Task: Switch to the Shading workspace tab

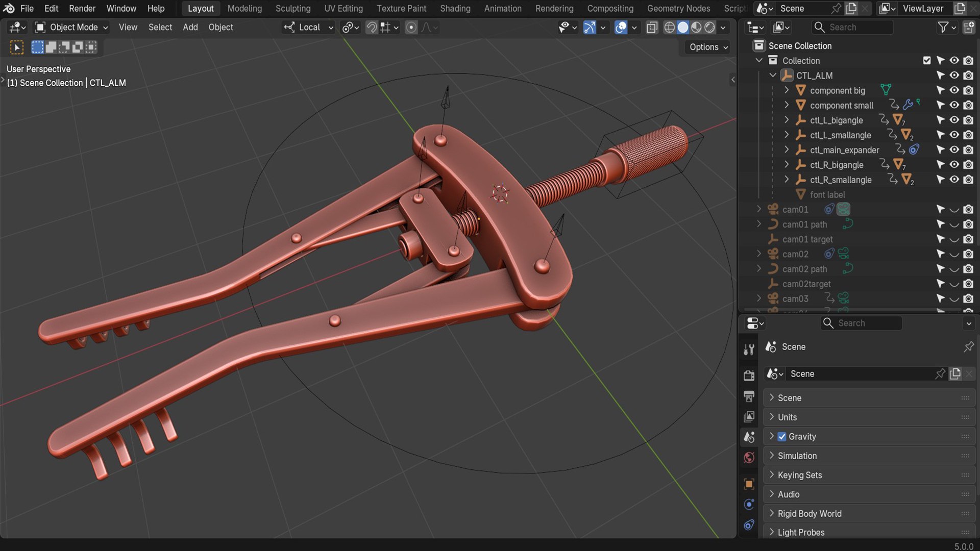Action: coord(455,9)
